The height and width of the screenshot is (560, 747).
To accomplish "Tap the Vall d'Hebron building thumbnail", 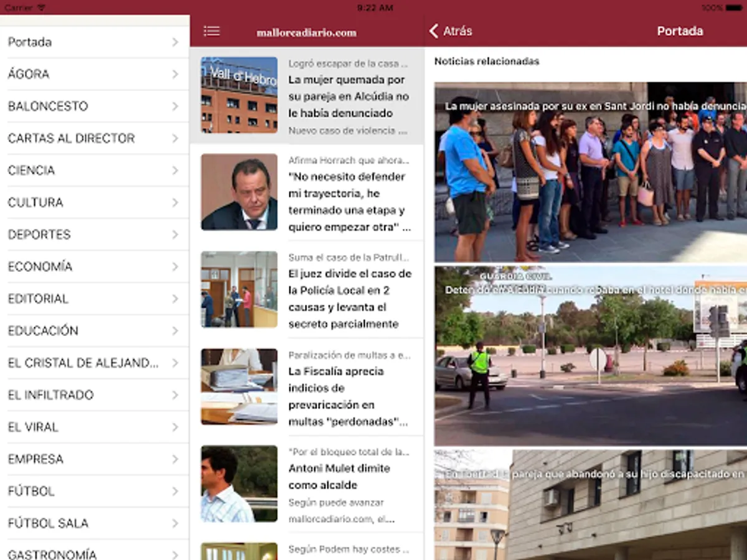I will pos(239,95).
